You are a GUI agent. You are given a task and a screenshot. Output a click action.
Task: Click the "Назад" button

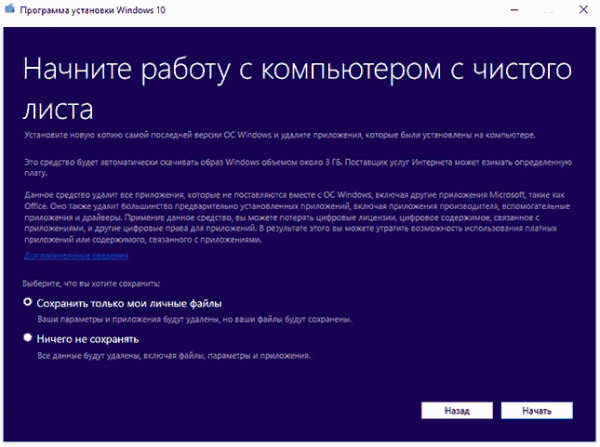(457, 411)
